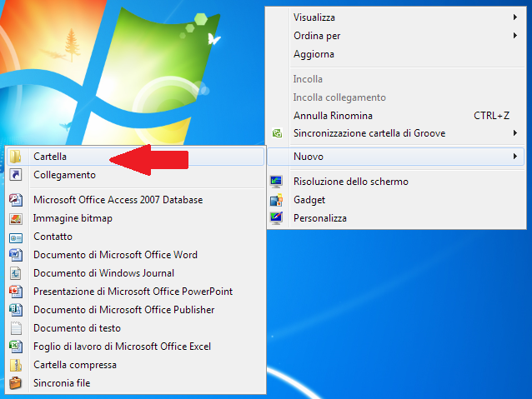Click the Excel worksheet icon

click(x=16, y=347)
